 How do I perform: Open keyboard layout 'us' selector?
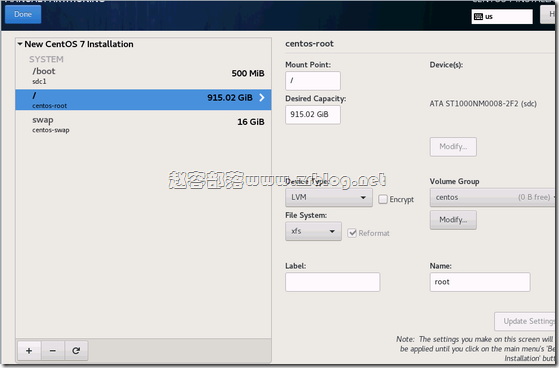(502, 16)
